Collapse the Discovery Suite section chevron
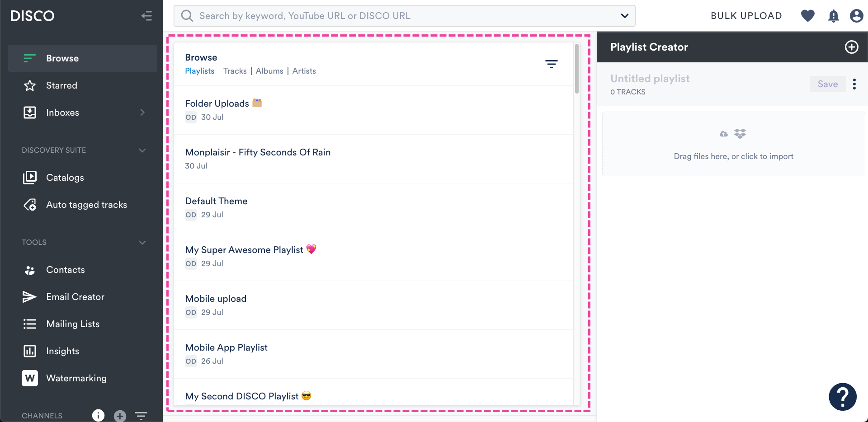 142,150
